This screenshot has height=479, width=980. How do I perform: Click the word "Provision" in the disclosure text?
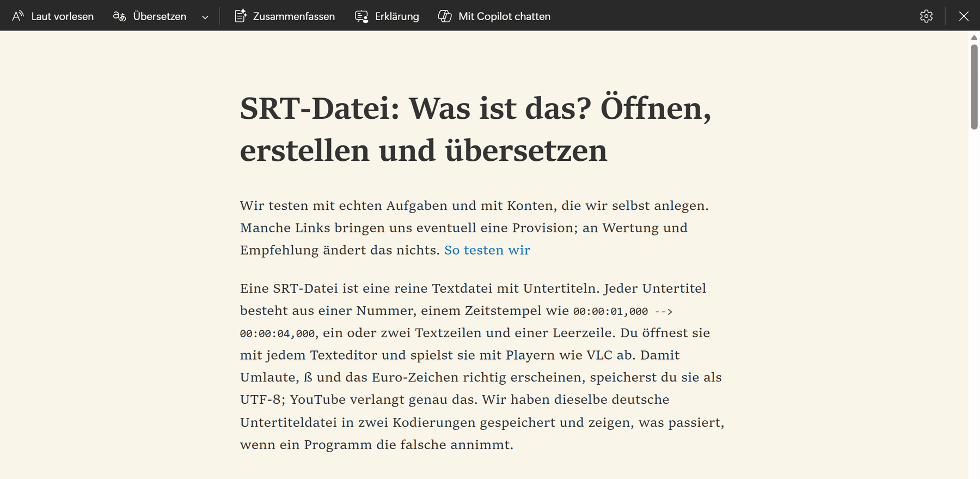pos(543,228)
